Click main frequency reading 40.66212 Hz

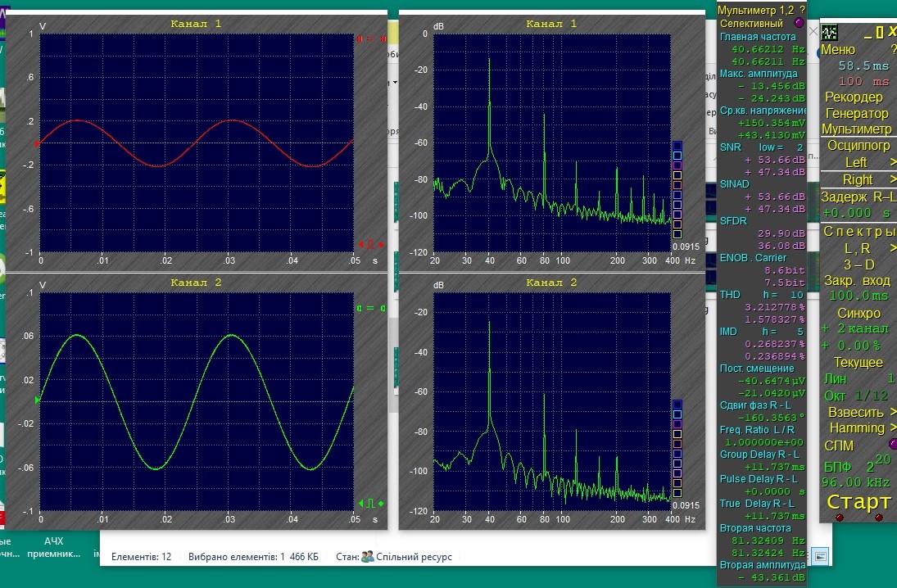768,49
